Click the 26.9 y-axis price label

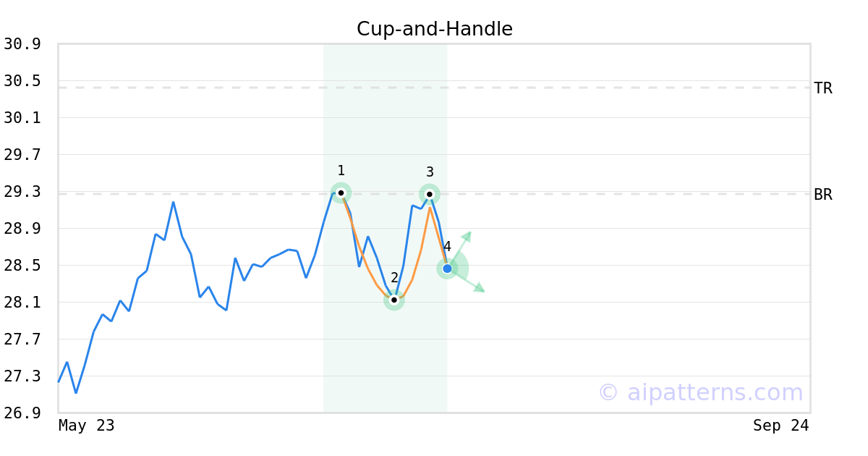22,413
